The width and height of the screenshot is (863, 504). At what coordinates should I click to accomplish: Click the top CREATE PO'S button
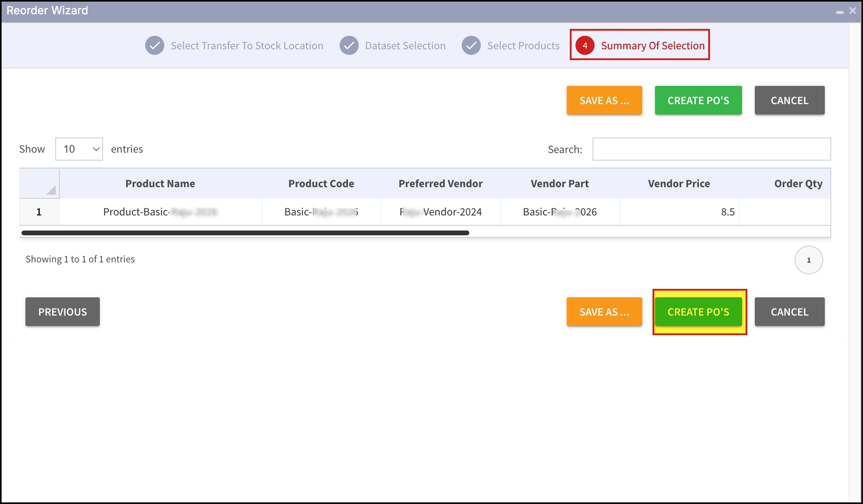(698, 100)
